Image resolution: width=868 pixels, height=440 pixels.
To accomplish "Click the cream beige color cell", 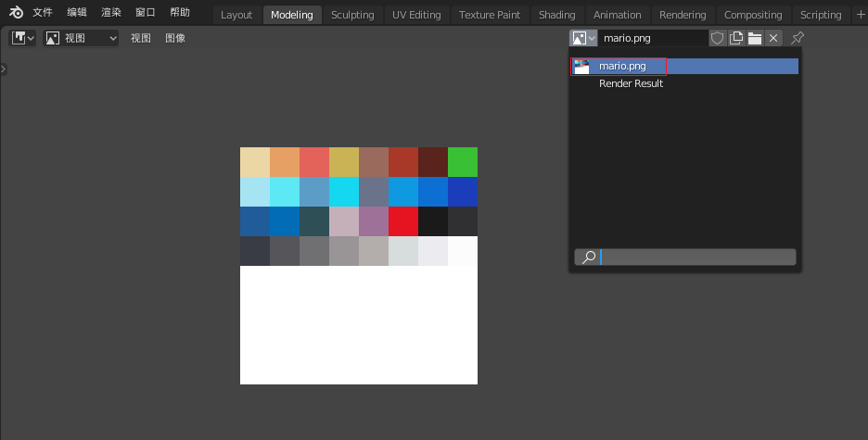I will coord(255,162).
